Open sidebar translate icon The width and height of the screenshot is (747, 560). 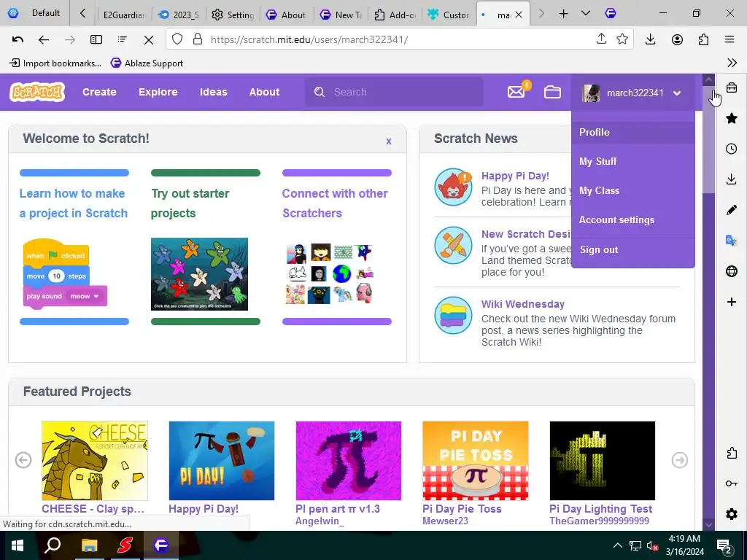click(732, 241)
